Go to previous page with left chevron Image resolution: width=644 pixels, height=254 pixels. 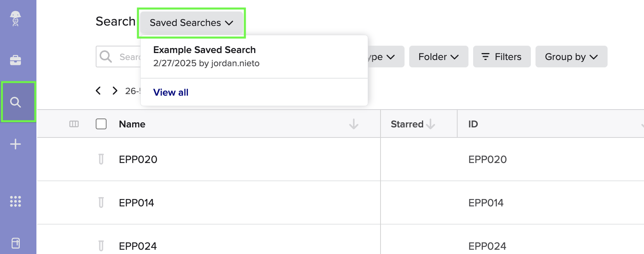click(x=98, y=91)
